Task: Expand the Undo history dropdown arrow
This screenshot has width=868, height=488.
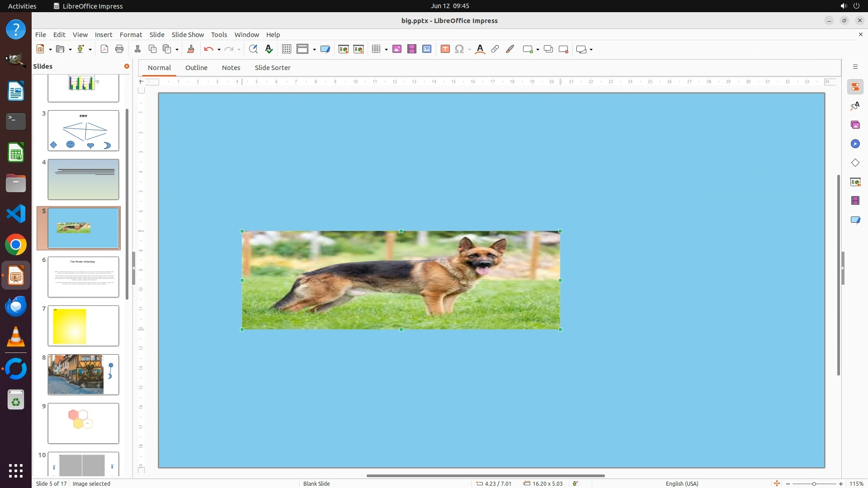Action: pyautogui.click(x=219, y=50)
